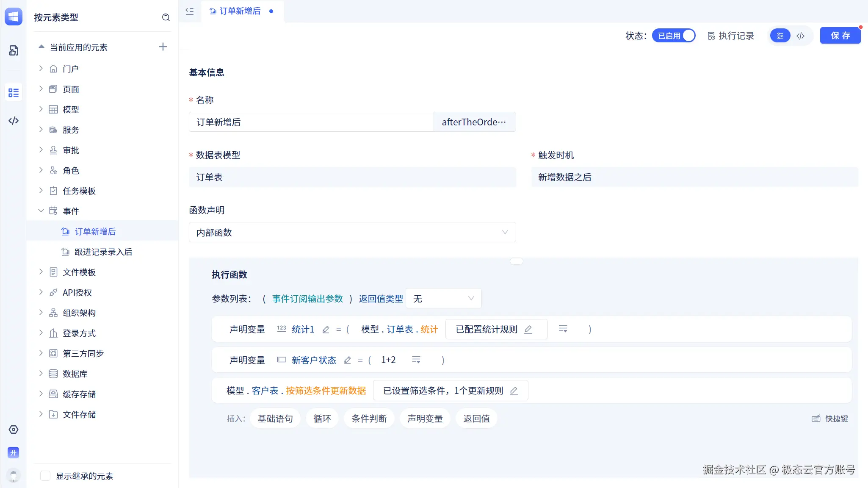Open the 返回值类型 dropdown
The width and height of the screenshot is (868, 488).
pyautogui.click(x=443, y=299)
